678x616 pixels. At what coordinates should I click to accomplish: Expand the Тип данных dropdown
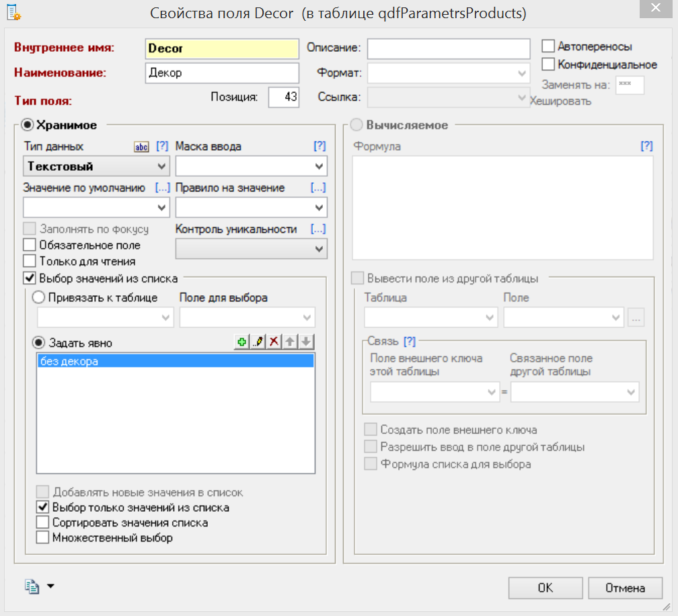coord(162,166)
